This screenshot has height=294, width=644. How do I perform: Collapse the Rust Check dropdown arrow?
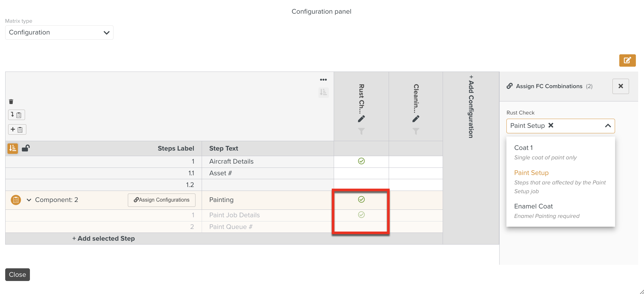(608, 126)
